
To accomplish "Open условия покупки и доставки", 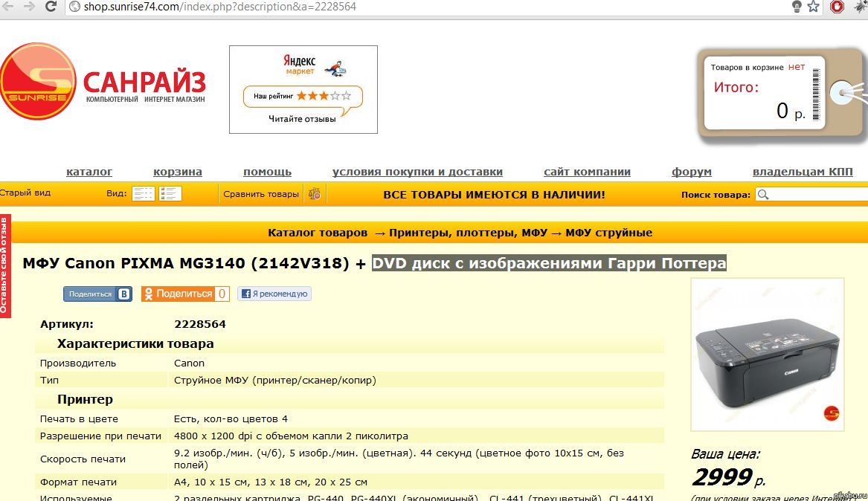I will point(417,172).
